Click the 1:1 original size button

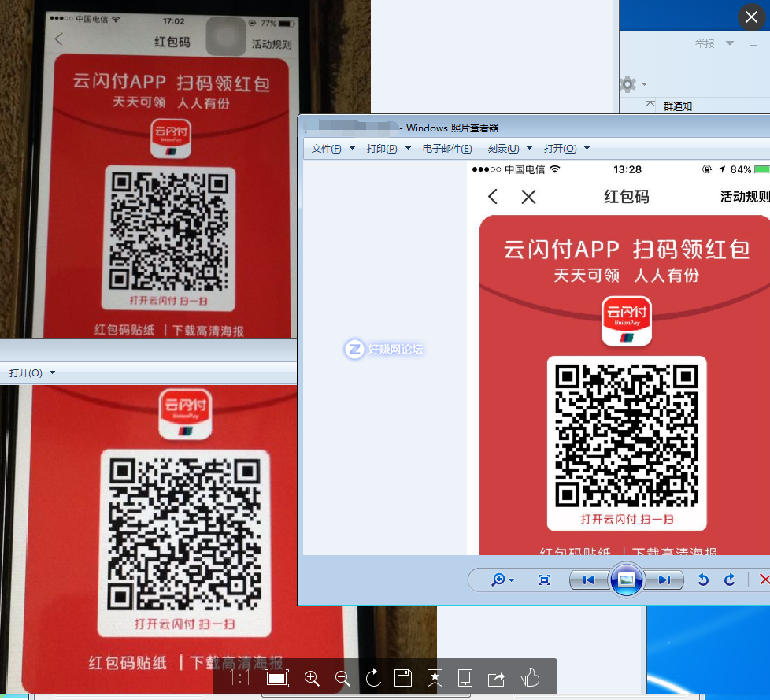240,679
